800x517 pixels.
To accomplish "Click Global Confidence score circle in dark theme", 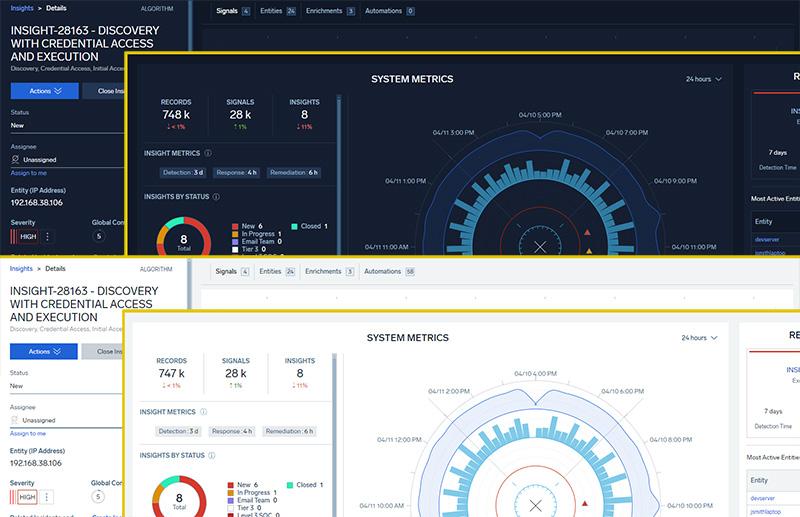I will (99, 236).
